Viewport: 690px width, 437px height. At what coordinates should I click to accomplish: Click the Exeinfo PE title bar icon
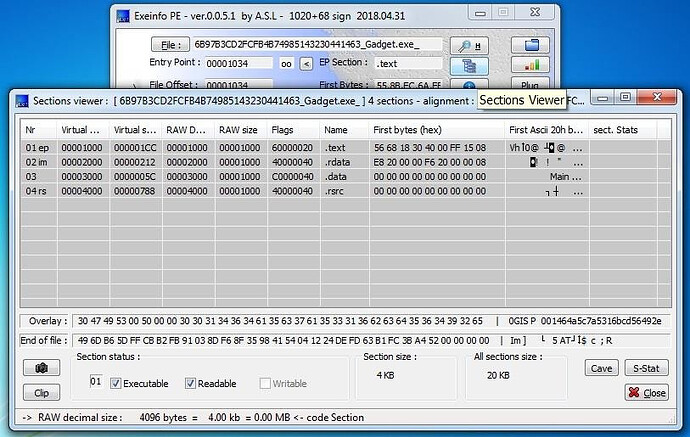click(123, 16)
